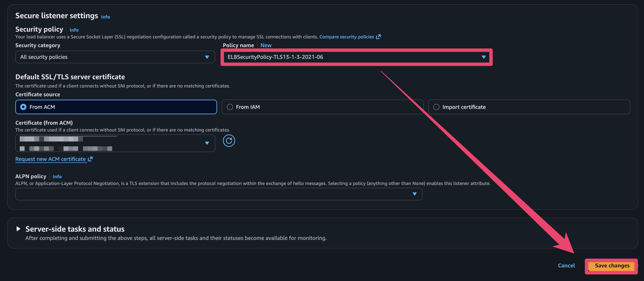This screenshot has height=281, width=644.
Task: Select the Import certificate option
Action: coord(436,107)
